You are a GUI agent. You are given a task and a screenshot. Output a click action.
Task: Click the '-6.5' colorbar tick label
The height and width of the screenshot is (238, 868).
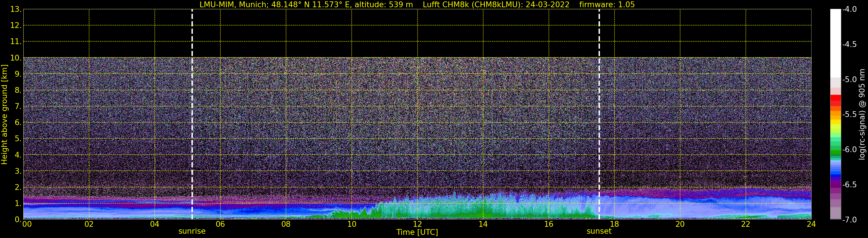point(849,185)
